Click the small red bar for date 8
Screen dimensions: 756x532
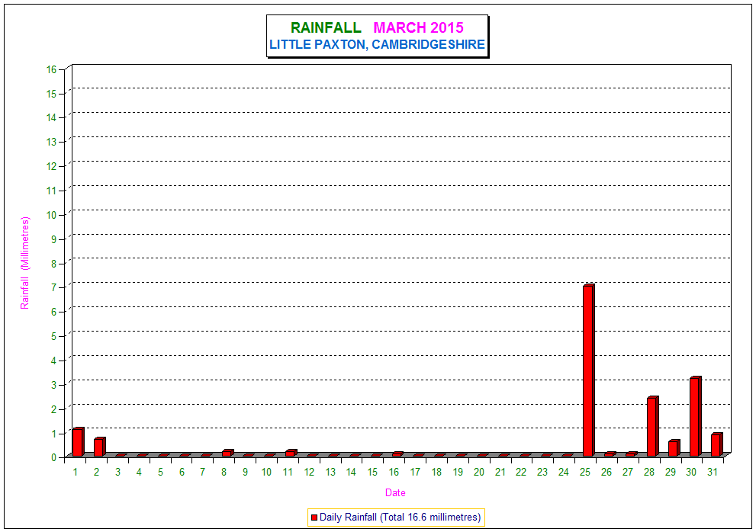click(227, 453)
